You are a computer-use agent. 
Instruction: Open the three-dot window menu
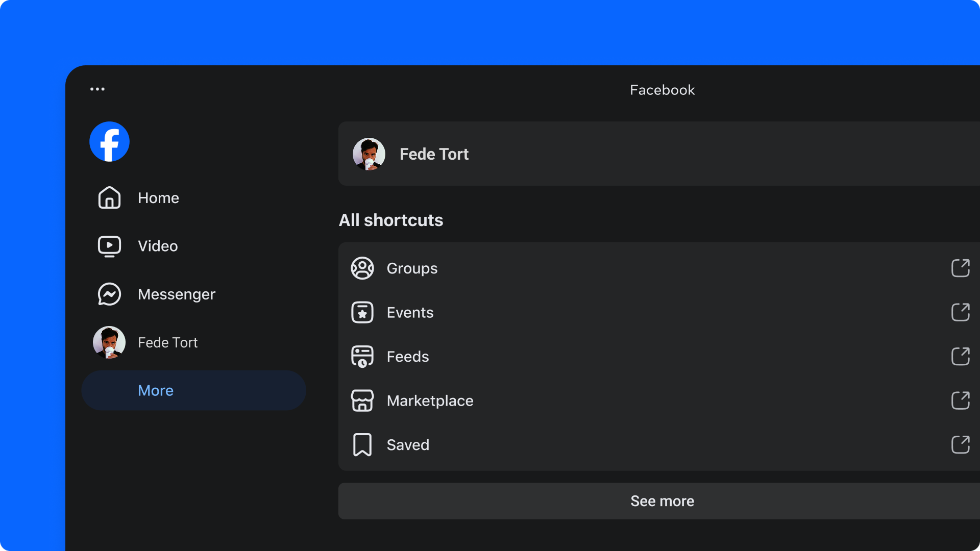coord(97,89)
